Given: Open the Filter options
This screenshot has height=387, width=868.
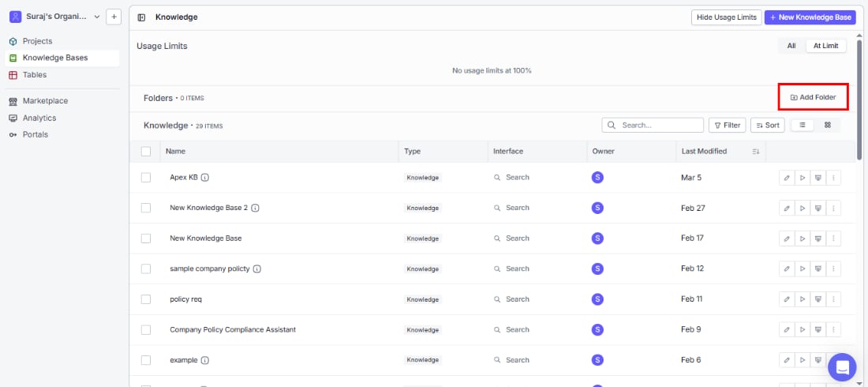Looking at the screenshot, I should [x=728, y=126].
